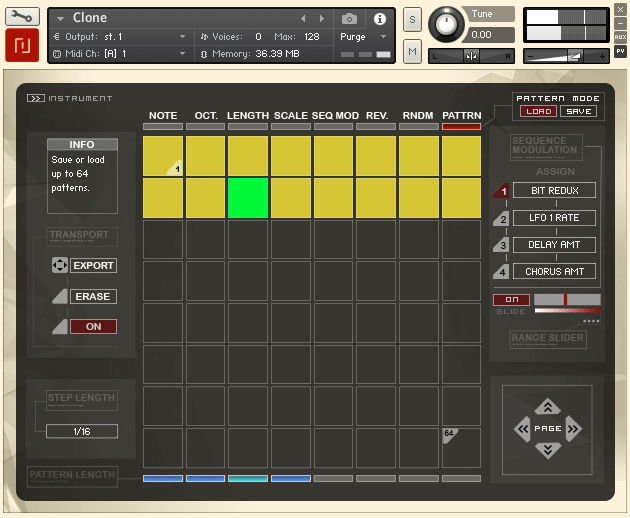
Task: Toggle the Mute M button
Action: pos(412,51)
